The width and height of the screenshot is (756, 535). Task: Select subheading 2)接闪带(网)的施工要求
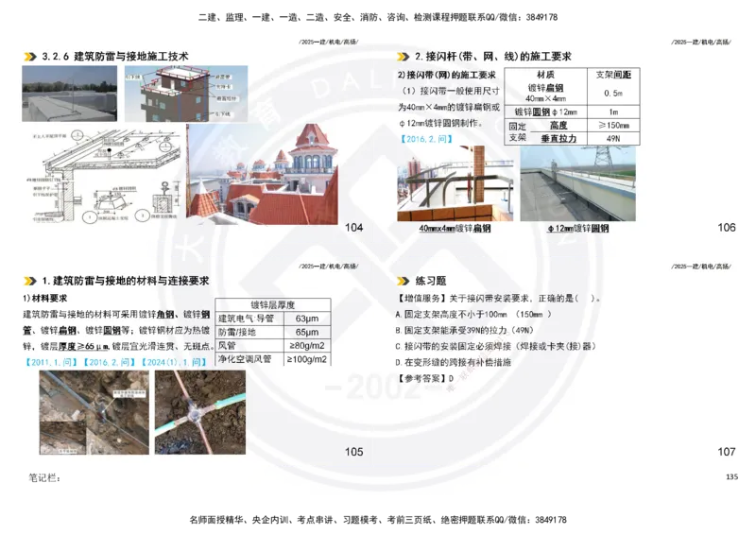pos(446,75)
